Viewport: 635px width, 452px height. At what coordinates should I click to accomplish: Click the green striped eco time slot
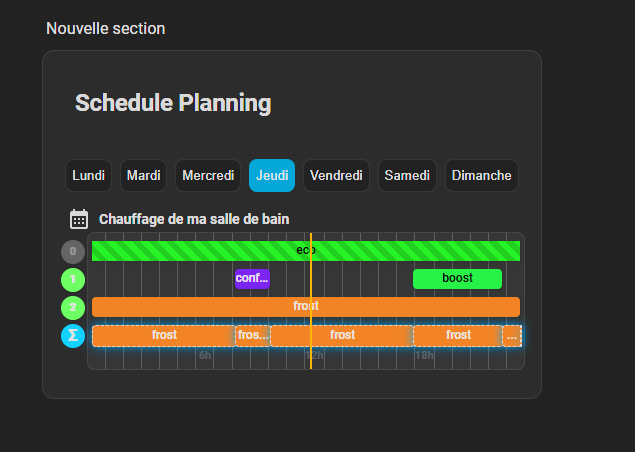point(200,251)
